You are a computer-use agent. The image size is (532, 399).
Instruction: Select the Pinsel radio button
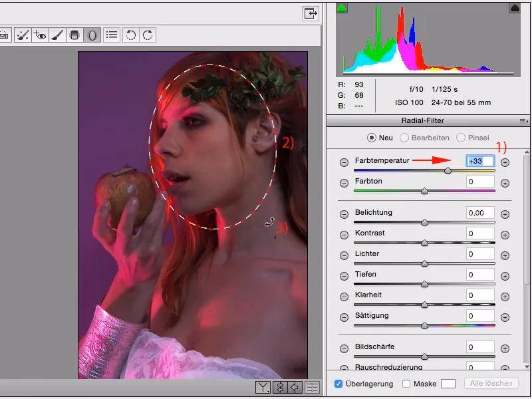461,138
